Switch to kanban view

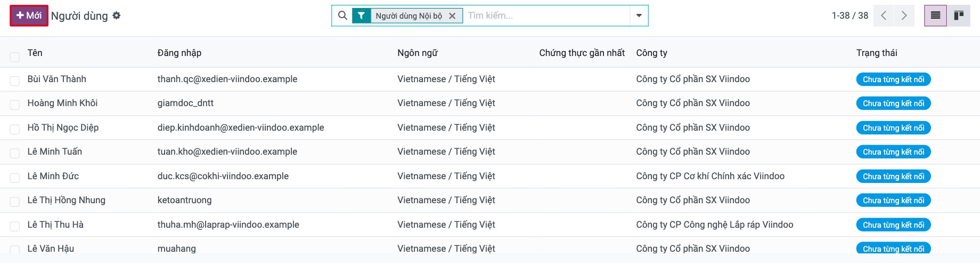pyautogui.click(x=959, y=15)
